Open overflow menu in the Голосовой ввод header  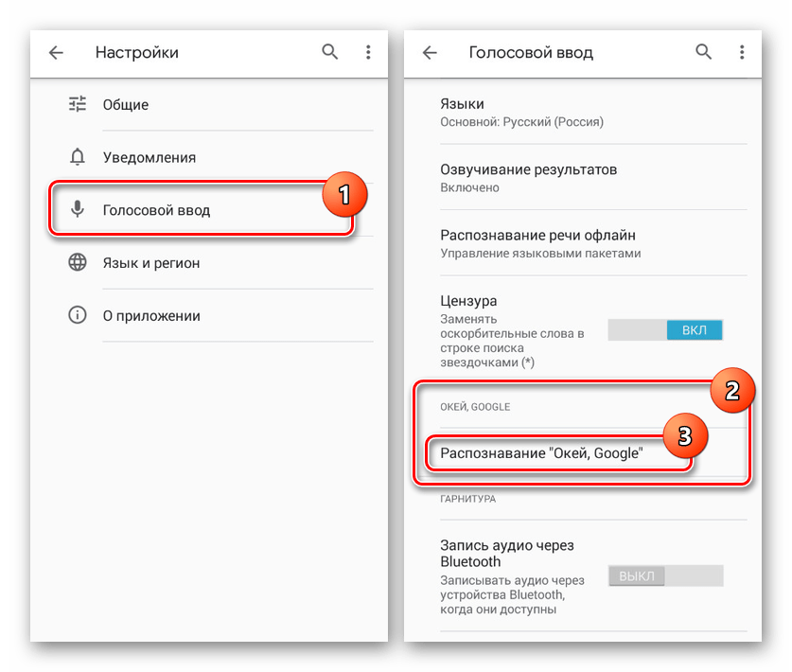pos(742,52)
